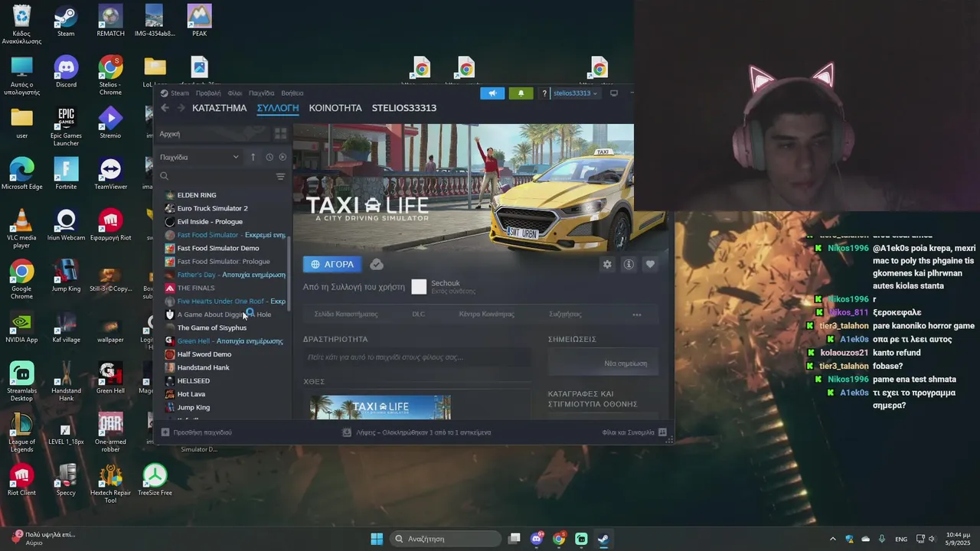
Task: Click the taskbar Αναζήτηση search box
Action: (x=446, y=539)
